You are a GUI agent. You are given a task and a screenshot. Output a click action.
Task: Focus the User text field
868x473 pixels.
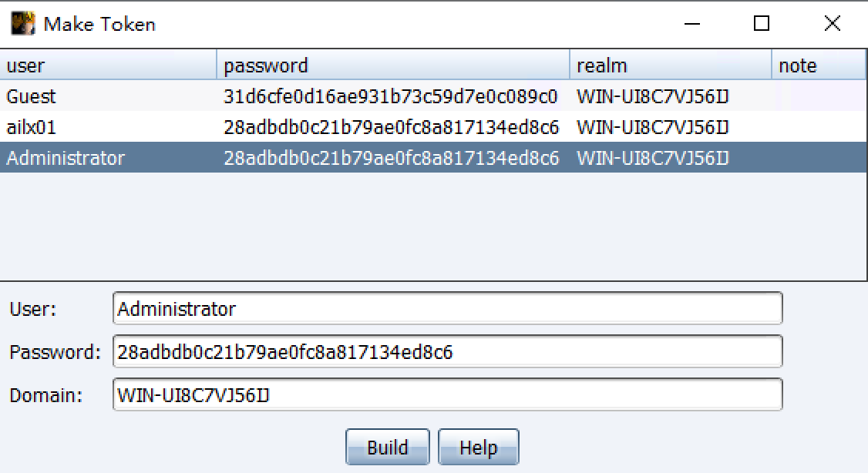[447, 309]
